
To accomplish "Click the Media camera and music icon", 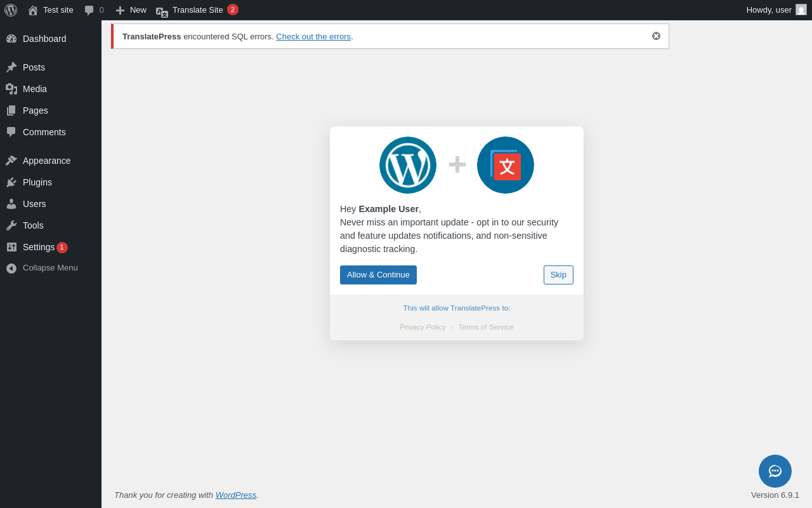I will click(11, 89).
